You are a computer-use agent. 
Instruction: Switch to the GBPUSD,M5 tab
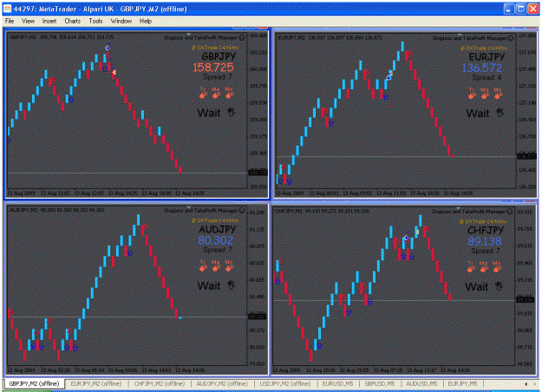pos(380,383)
